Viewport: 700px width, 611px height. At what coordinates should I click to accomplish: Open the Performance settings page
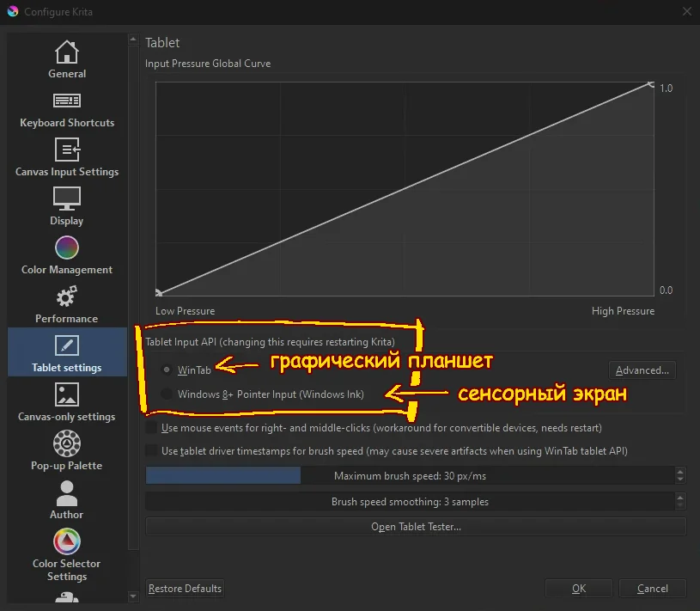coord(67,304)
